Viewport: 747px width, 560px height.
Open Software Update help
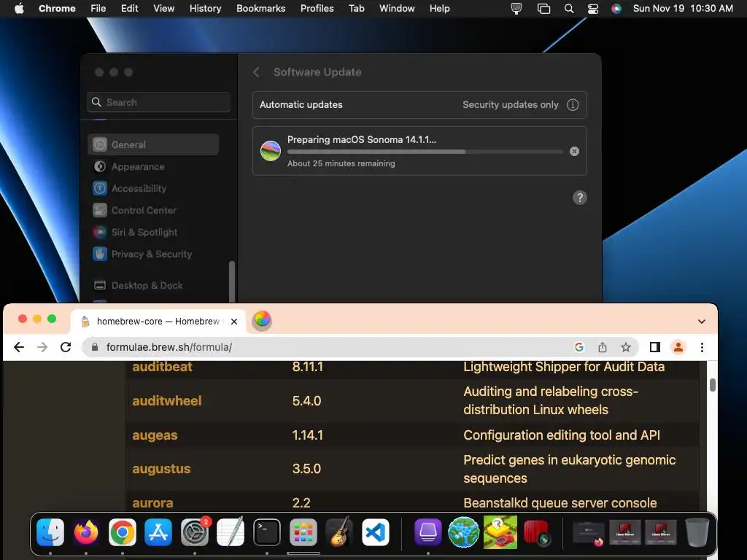point(579,198)
